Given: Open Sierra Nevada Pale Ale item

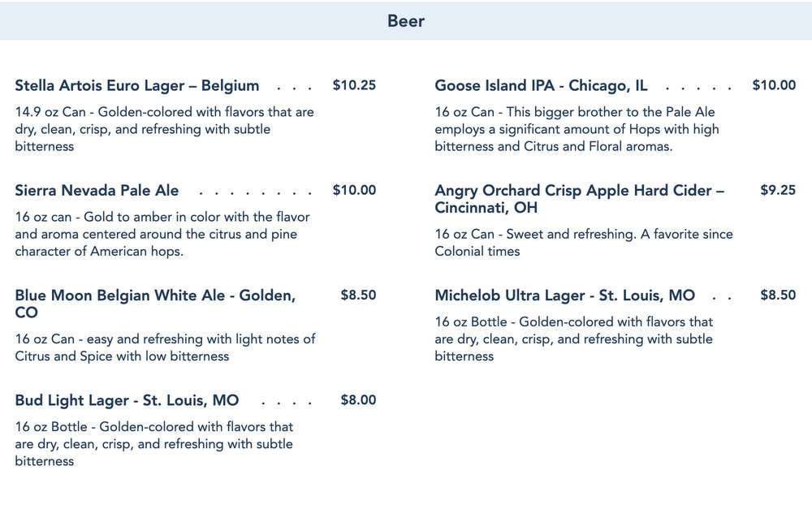Looking at the screenshot, I should [97, 191].
